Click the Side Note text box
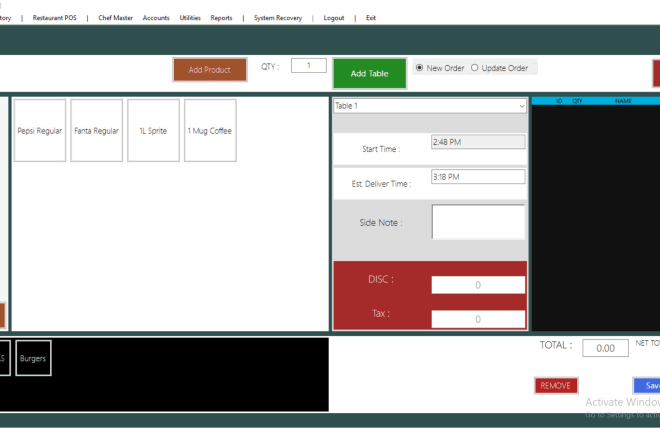The height and width of the screenshot is (440, 660). pyautogui.click(x=478, y=222)
